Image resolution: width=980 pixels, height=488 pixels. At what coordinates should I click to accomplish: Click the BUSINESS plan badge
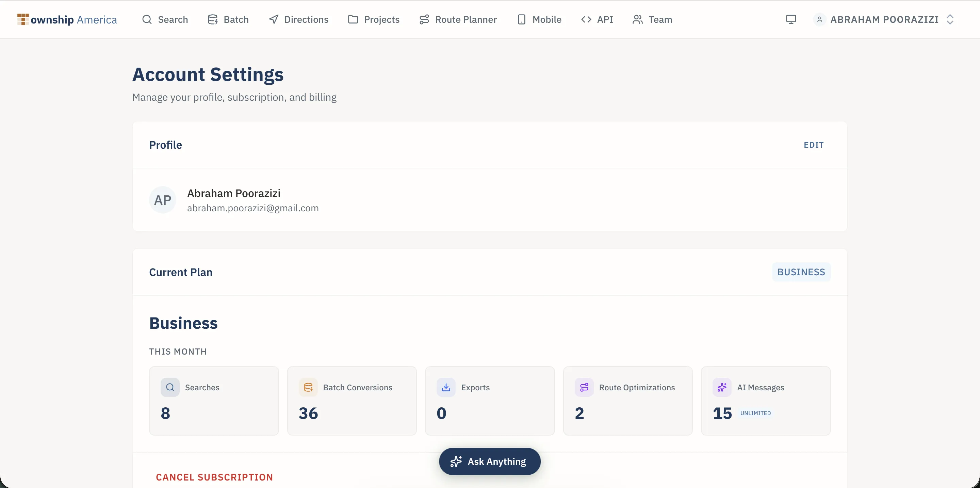click(801, 271)
